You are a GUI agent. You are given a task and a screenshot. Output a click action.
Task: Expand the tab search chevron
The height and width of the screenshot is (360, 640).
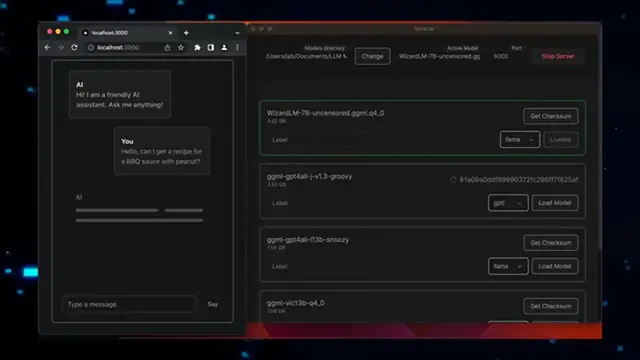pyautogui.click(x=237, y=33)
